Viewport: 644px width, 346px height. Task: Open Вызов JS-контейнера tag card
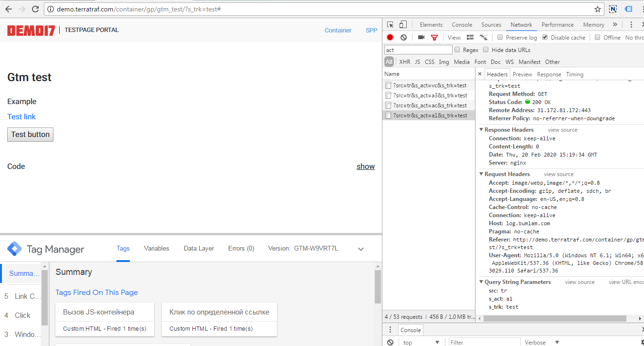(x=105, y=319)
